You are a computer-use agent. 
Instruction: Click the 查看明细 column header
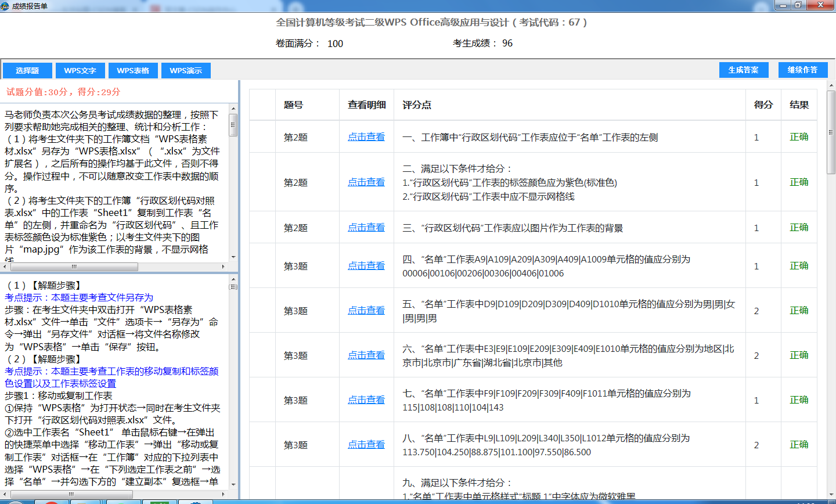[367, 105]
